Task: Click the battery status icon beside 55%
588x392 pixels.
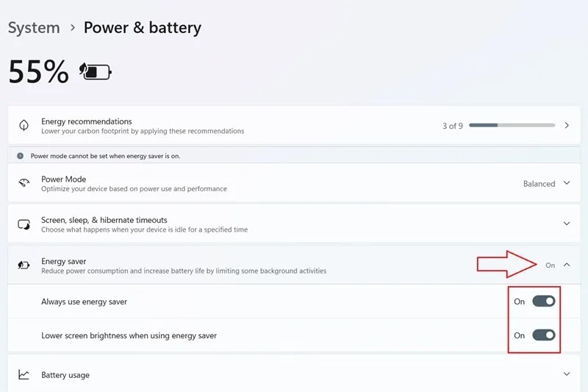Action: pos(96,72)
